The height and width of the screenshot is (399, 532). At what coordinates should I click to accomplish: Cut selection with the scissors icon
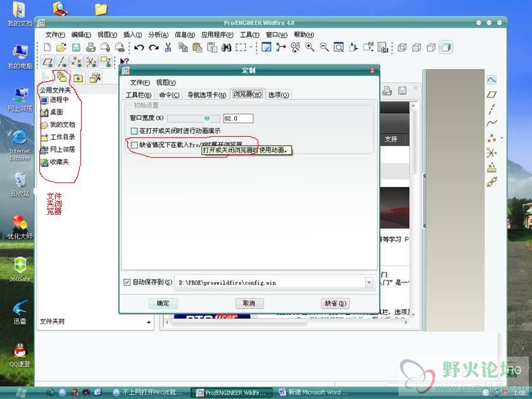pyautogui.click(x=168, y=47)
